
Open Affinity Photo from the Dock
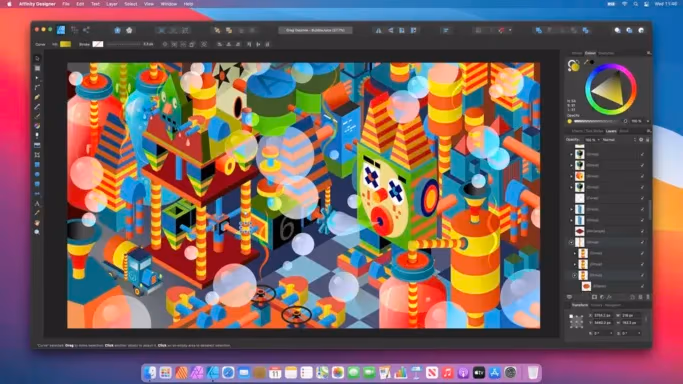point(197,373)
